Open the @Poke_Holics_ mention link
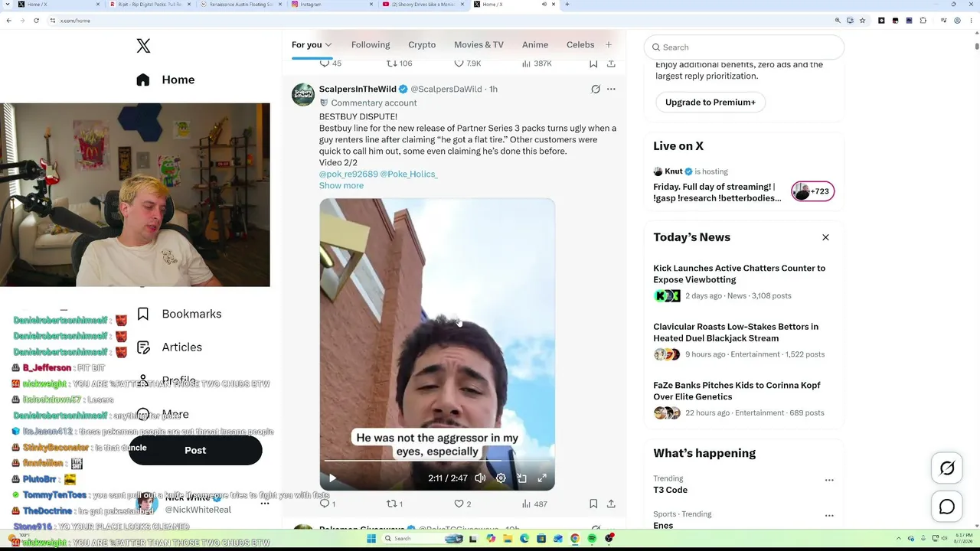Image resolution: width=980 pixels, height=551 pixels. coord(409,174)
